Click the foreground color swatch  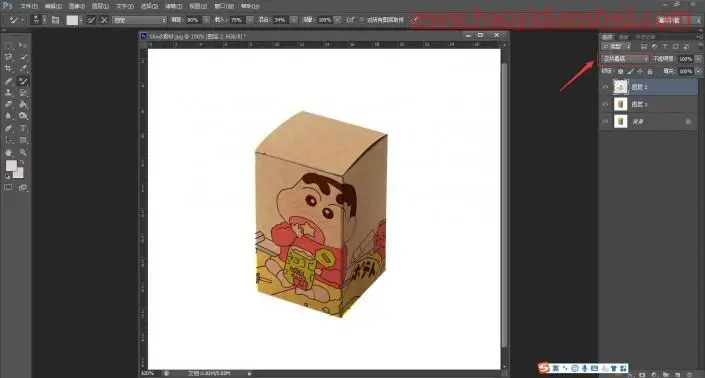point(11,165)
